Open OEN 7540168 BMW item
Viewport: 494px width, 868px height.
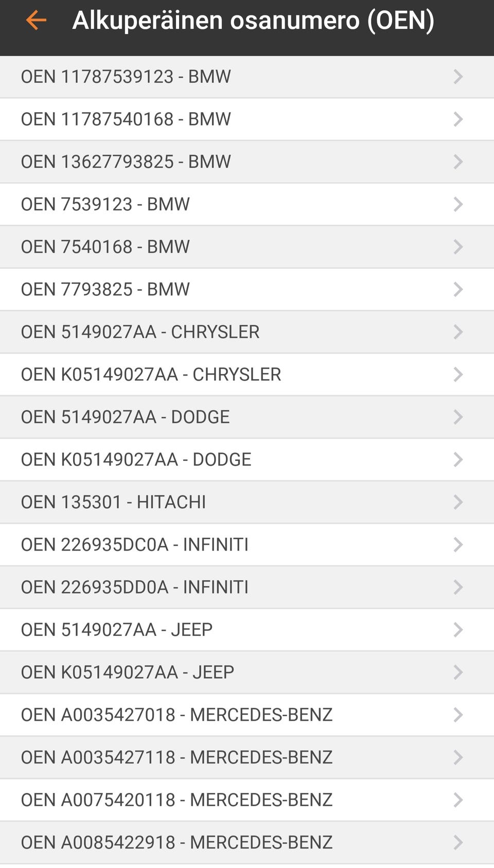[105, 247]
